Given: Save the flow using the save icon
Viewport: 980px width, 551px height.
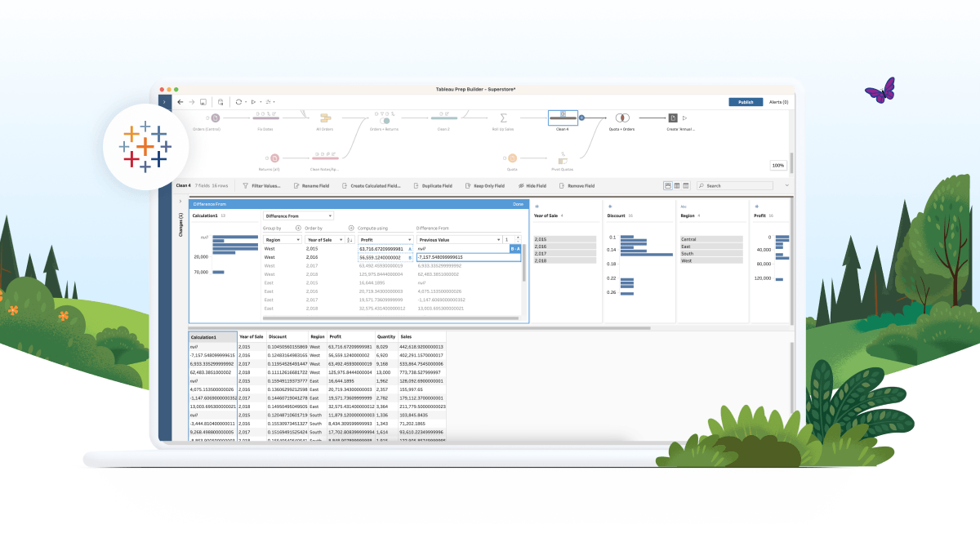Looking at the screenshot, I should pyautogui.click(x=202, y=102).
